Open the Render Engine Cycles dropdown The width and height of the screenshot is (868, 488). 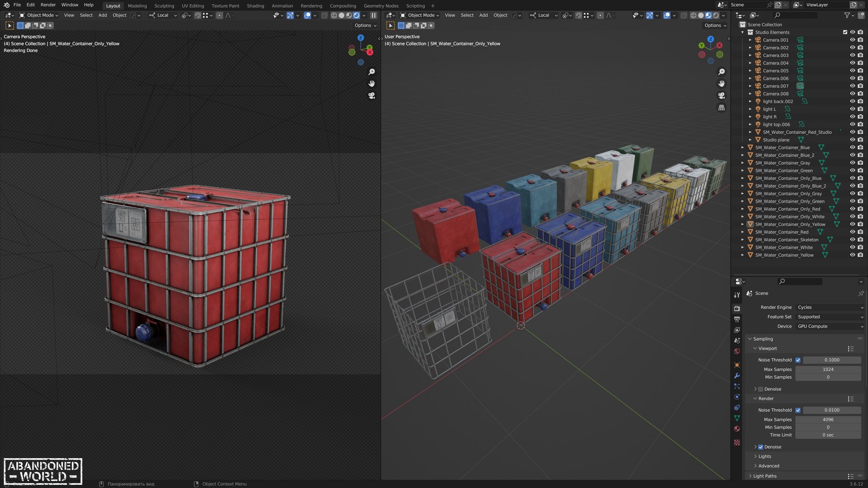(x=830, y=307)
